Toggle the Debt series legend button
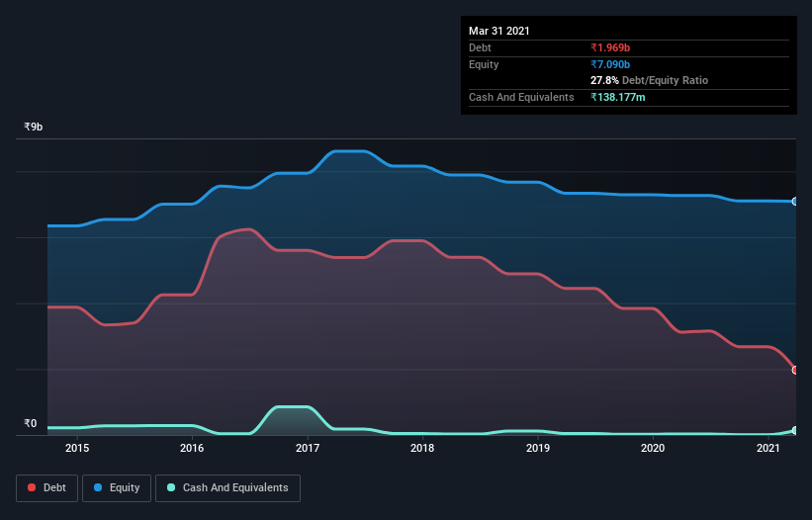The image size is (812, 520). pos(47,488)
